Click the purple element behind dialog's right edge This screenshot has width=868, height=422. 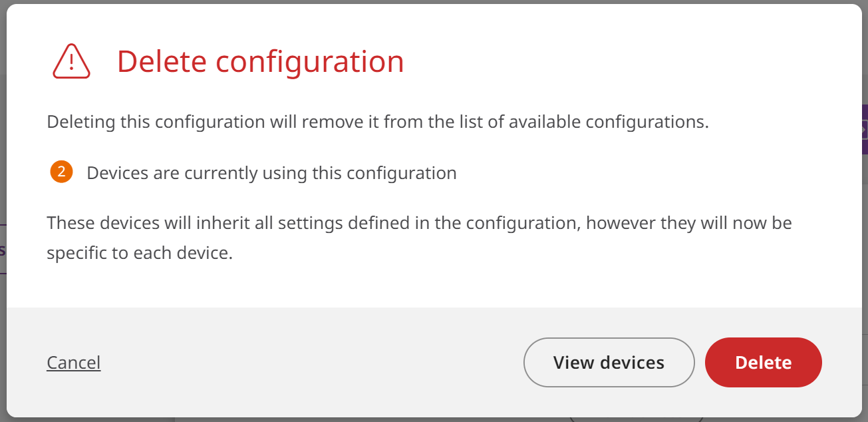865,129
